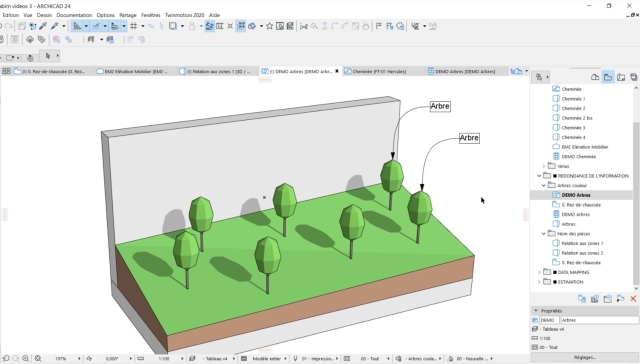Open the Documentation menu
640x364 pixels.
coord(74,15)
